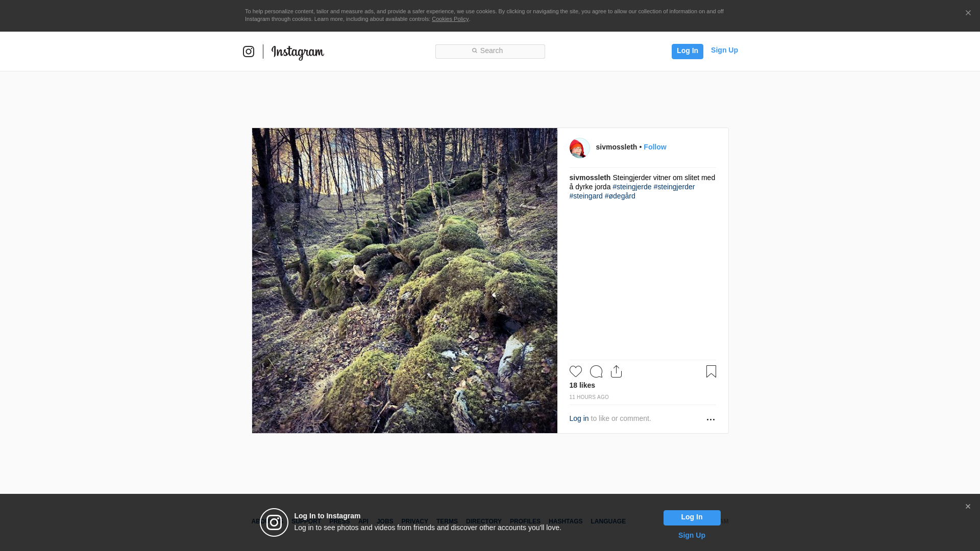
Task: Click Sign Up link in bottom banner
Action: [692, 535]
